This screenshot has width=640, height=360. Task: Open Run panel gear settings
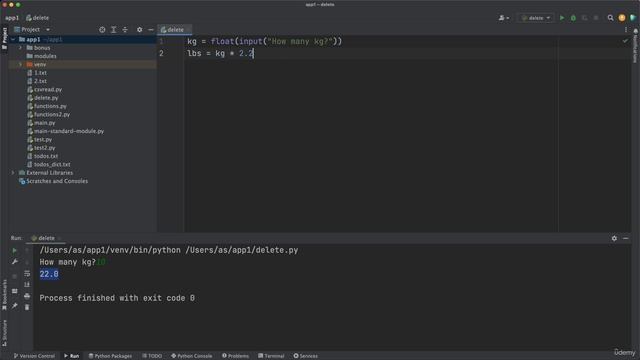[x=614, y=238]
